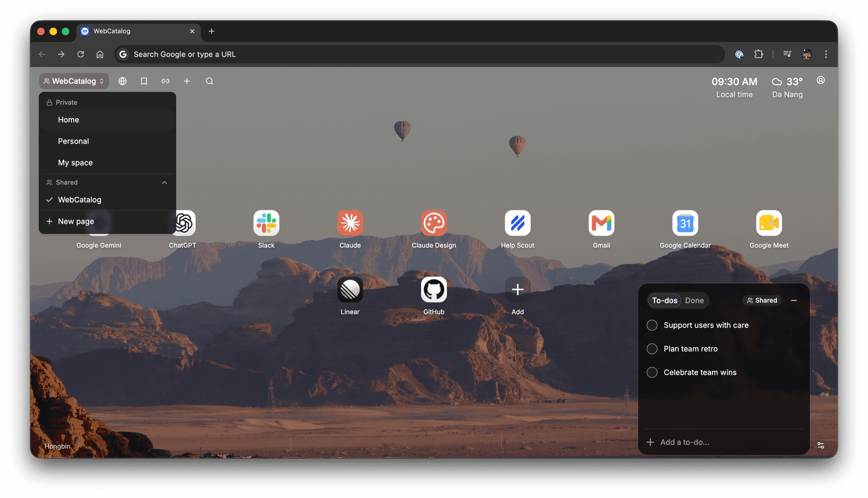This screenshot has height=498, width=868.
Task: Open the WebCatalog page switcher dropdown
Action: 74,81
